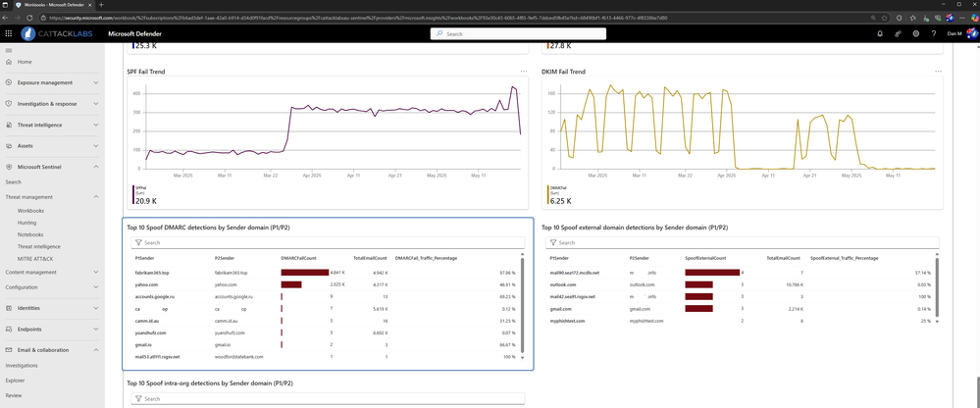980x408 pixels.
Task: Click the Home icon in sidebar
Action: 9,62
